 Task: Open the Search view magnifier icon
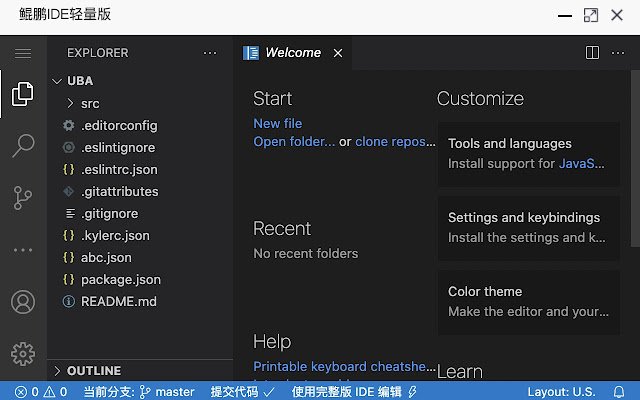pyautogui.click(x=23, y=146)
